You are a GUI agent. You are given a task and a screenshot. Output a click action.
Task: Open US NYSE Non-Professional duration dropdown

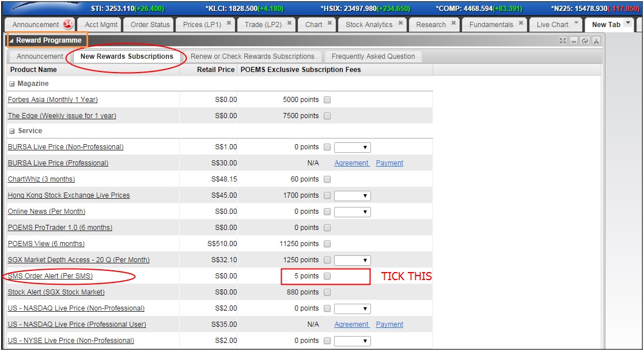[x=353, y=341]
